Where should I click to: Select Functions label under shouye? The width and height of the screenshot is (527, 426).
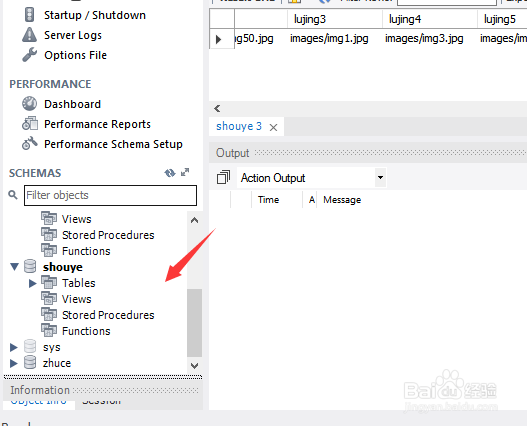[x=86, y=331]
